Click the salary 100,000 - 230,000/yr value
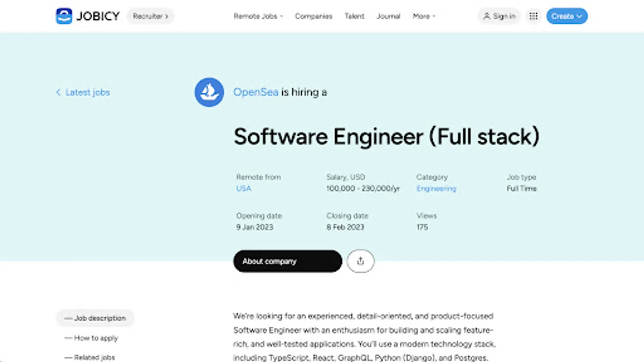 [x=363, y=188]
